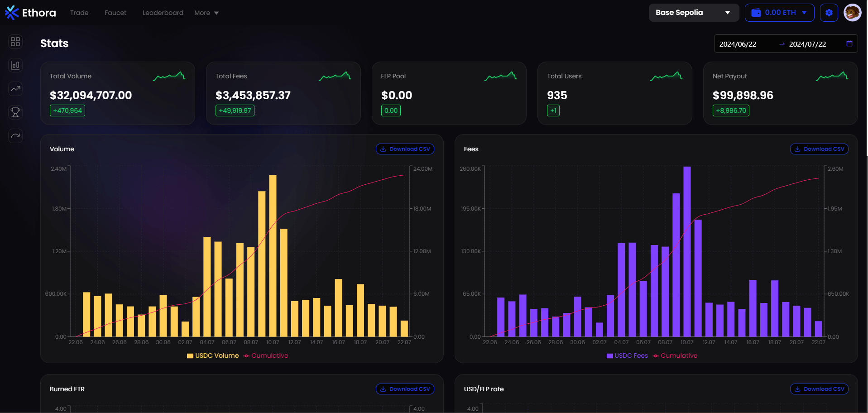The image size is (868, 413).
Task: Go to the Trade page
Action: coord(79,13)
